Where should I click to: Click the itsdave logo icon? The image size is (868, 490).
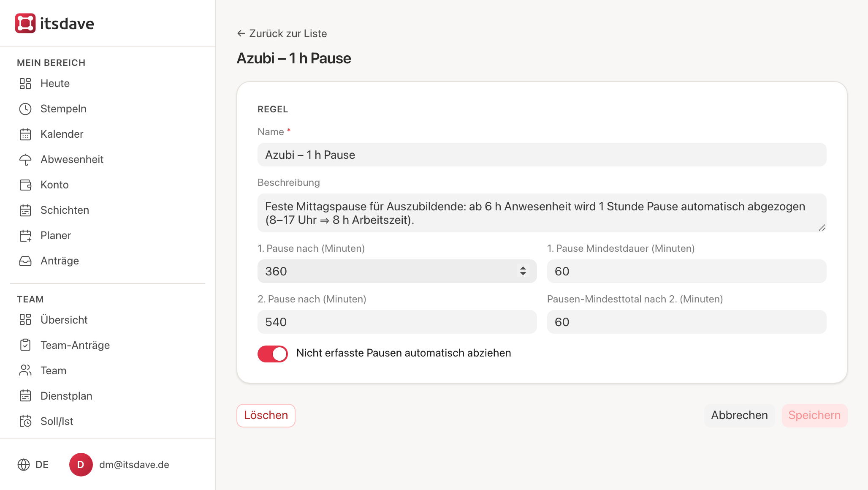pos(25,23)
